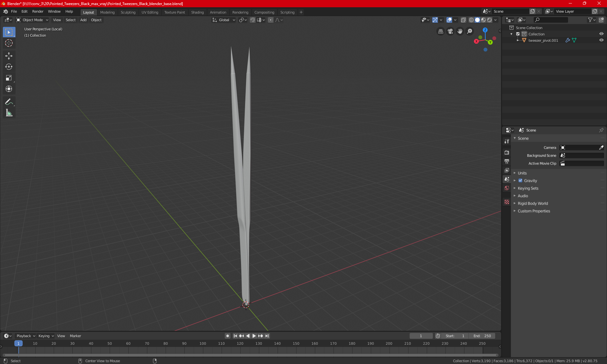Select the Scale tool

pyautogui.click(x=9, y=78)
